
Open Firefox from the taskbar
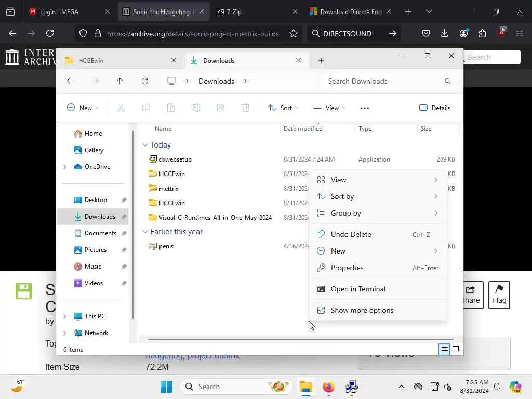[328, 387]
